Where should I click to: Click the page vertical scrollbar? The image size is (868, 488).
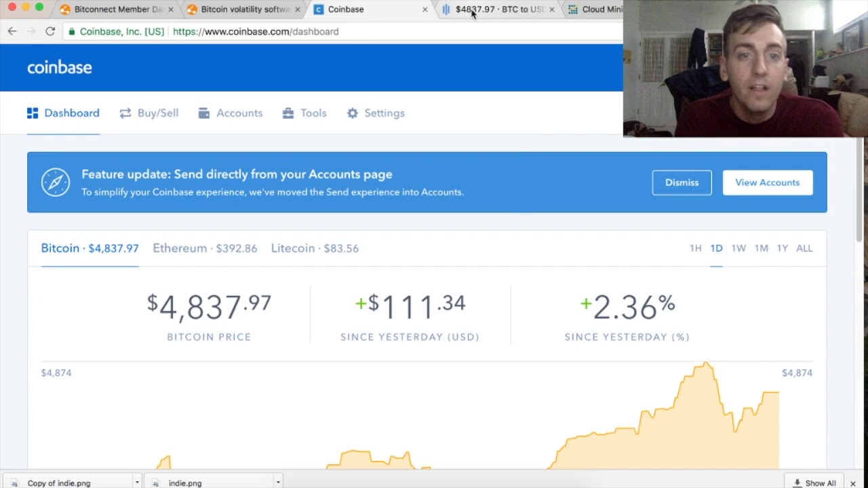[x=859, y=190]
